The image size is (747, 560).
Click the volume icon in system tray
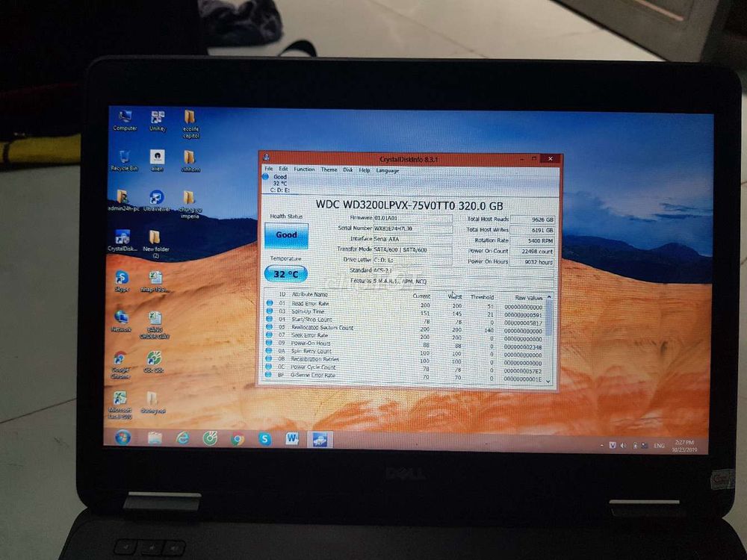tap(623, 446)
